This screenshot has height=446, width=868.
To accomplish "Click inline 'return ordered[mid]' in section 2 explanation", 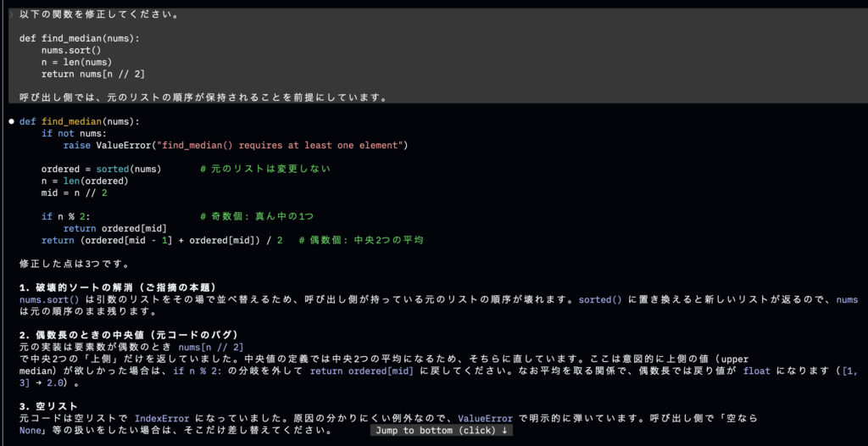I will (361, 371).
